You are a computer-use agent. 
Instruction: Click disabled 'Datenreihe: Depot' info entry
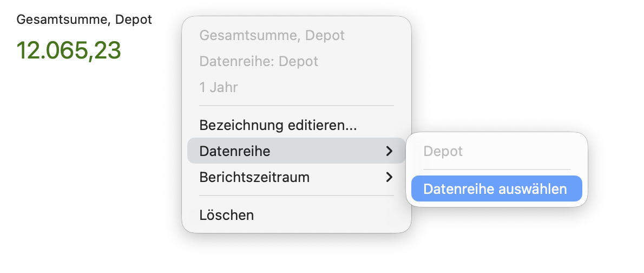259,61
